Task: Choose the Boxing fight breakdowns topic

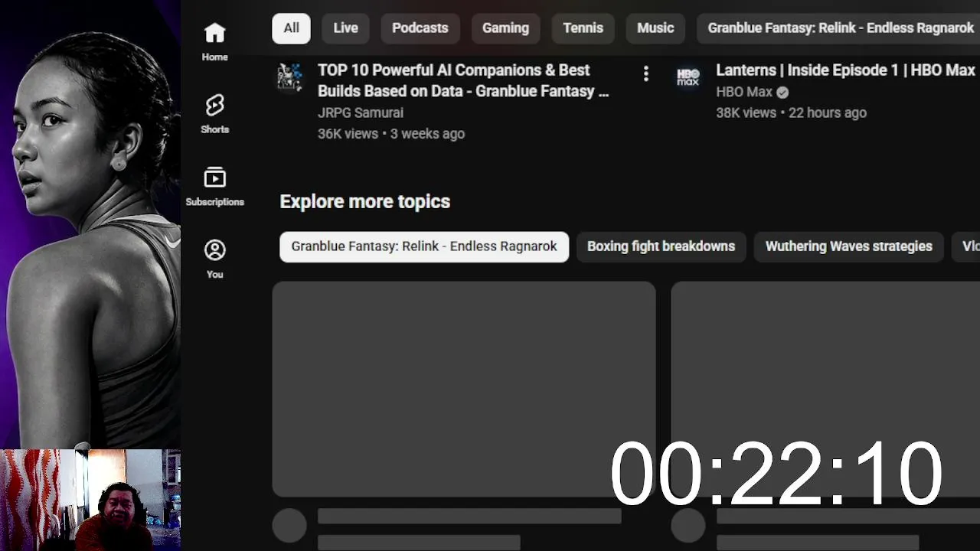Action: (661, 246)
